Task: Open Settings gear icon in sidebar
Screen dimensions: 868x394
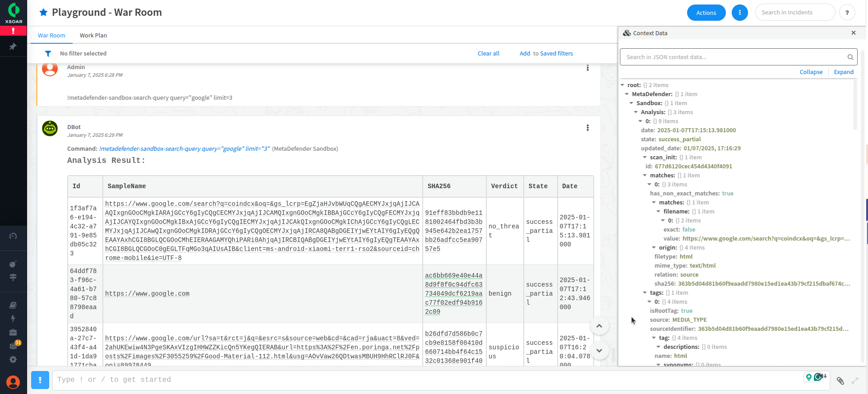Action: pyautogui.click(x=13, y=360)
